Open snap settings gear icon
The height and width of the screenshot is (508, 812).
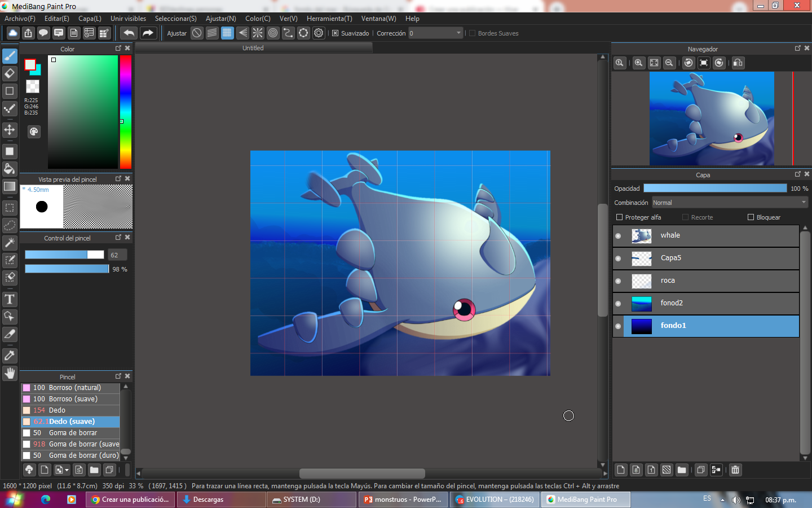click(x=319, y=33)
